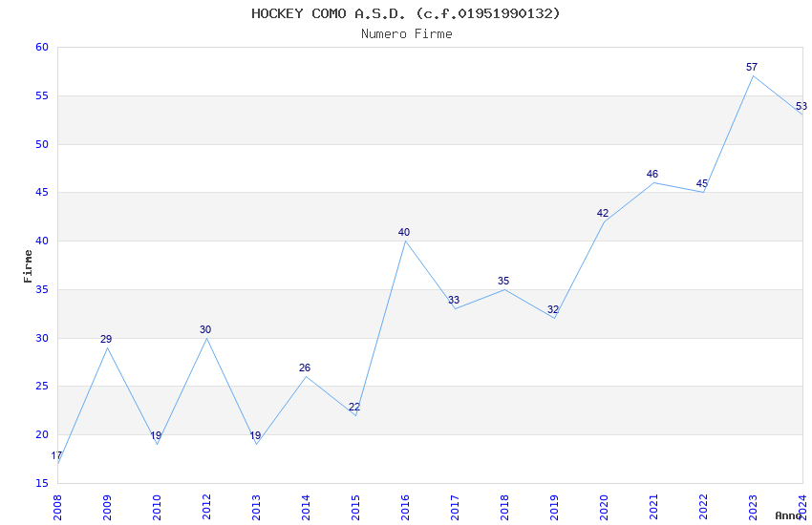Click the x-axis year label 2023

click(753, 507)
